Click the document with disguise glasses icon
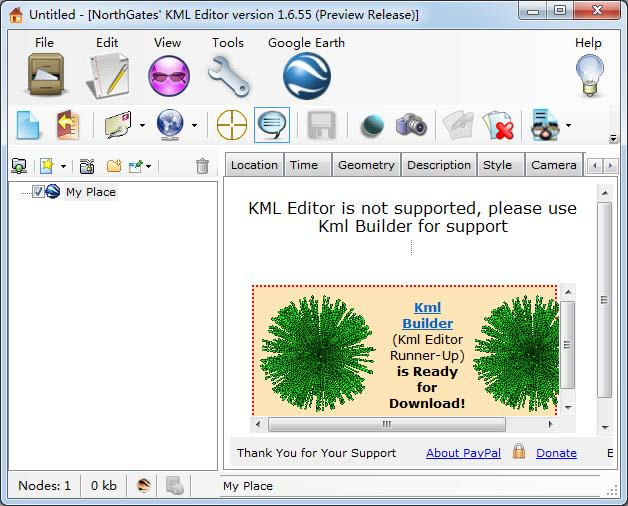 click(544, 125)
